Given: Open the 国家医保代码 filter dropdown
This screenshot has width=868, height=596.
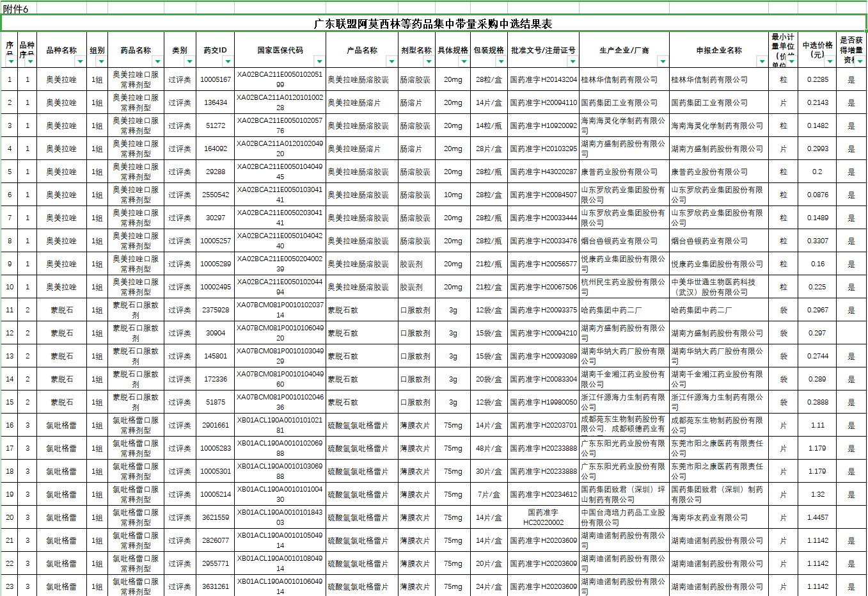Looking at the screenshot, I should point(319,61).
